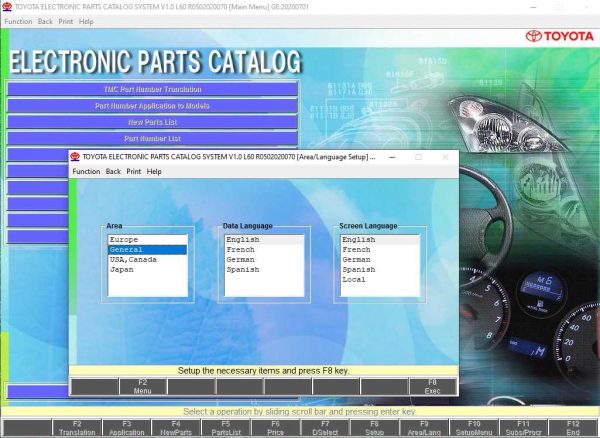This screenshot has height=438, width=600.
Task: Open Function menu in Main Menu window
Action: (x=18, y=22)
